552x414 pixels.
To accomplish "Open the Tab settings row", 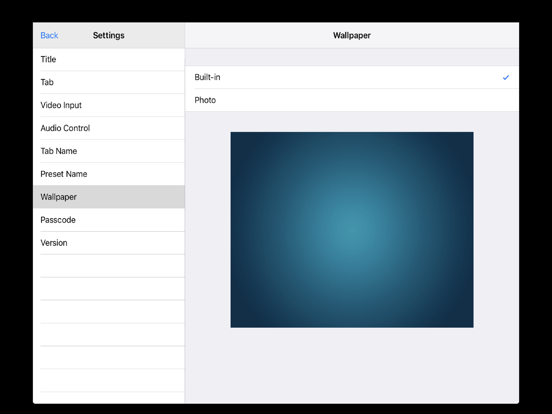I will pyautogui.click(x=109, y=82).
